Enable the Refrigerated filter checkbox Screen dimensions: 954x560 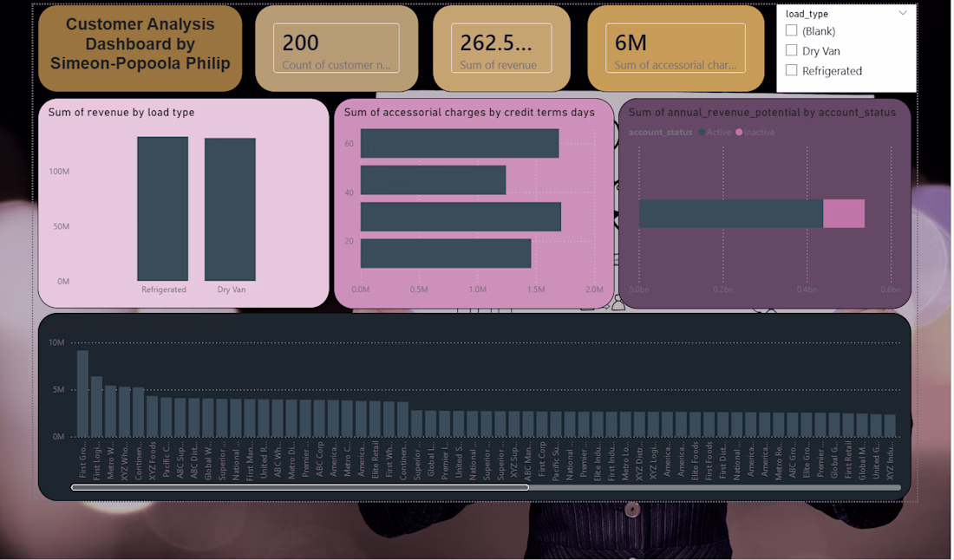coord(791,70)
